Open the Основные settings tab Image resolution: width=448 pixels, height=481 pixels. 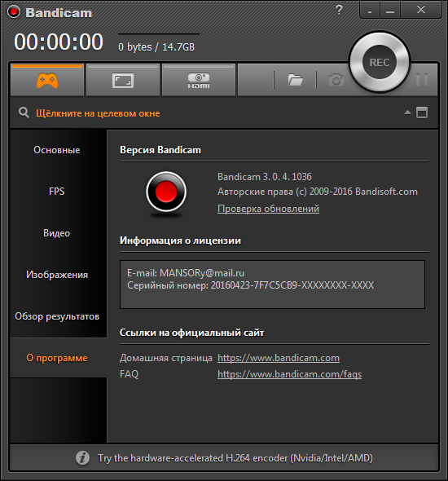click(x=57, y=150)
